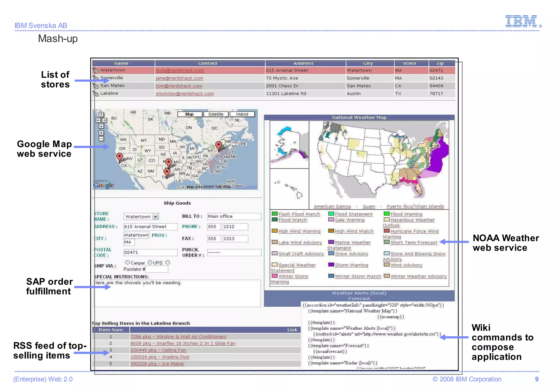Open the Ceiling Fan item link
This screenshot has width=555, height=392.
click(158, 350)
